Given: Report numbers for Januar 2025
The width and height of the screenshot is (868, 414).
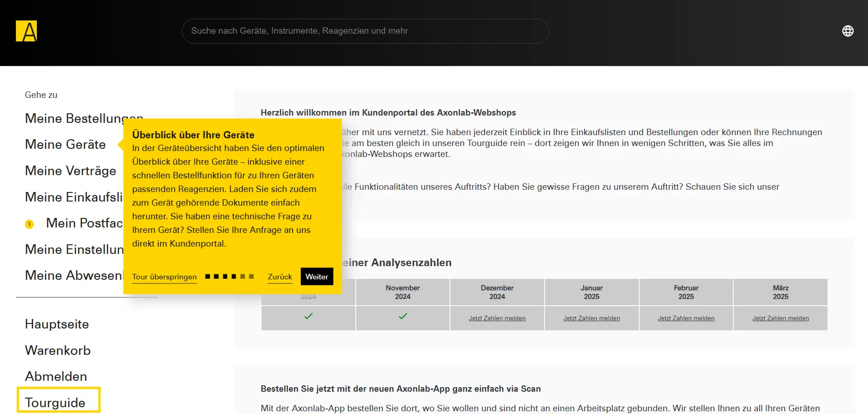Looking at the screenshot, I should pos(591,318).
